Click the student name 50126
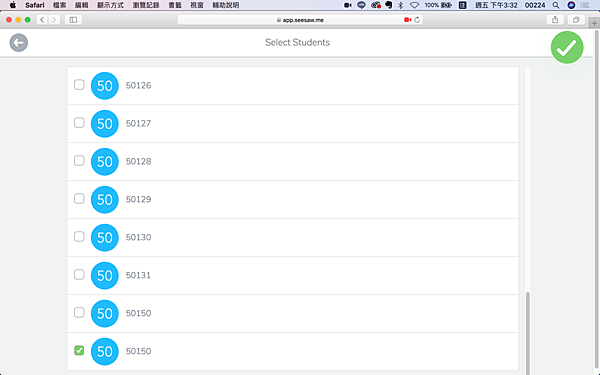The image size is (600, 375). (x=139, y=85)
